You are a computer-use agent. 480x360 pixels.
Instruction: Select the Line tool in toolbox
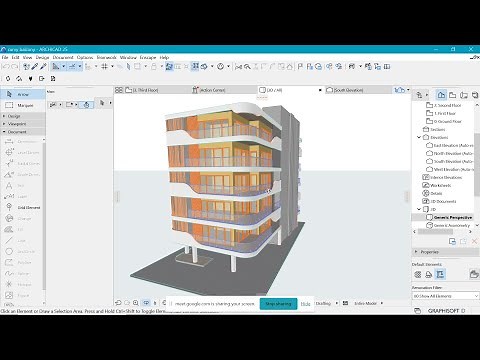pyautogui.click(x=22, y=240)
